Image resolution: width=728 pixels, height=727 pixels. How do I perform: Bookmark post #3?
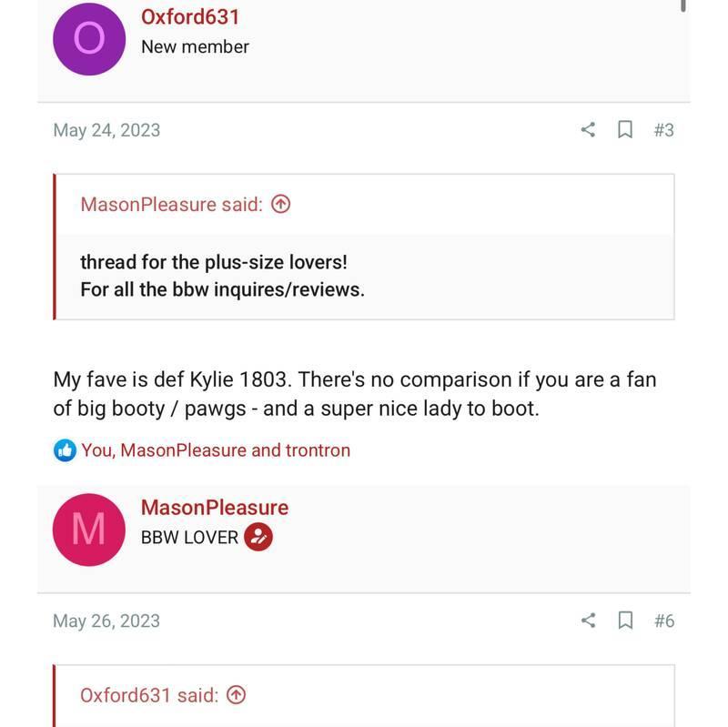pos(625,130)
